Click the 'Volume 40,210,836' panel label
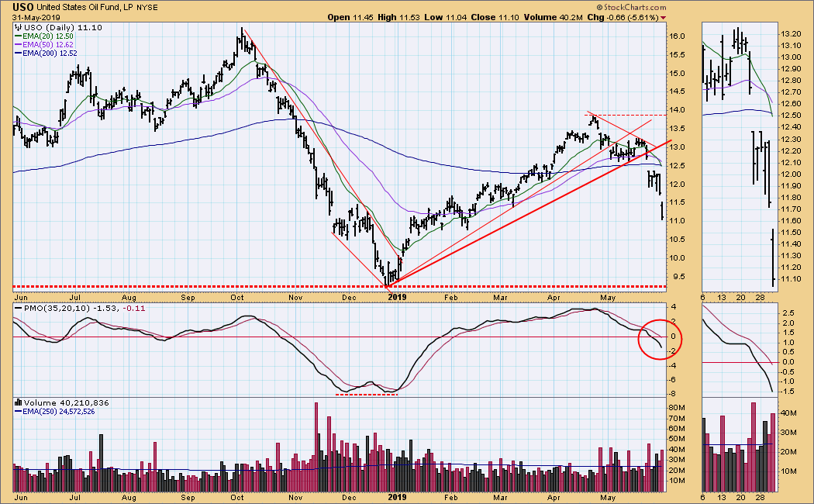Screen dimensions: 814x504 62,402
